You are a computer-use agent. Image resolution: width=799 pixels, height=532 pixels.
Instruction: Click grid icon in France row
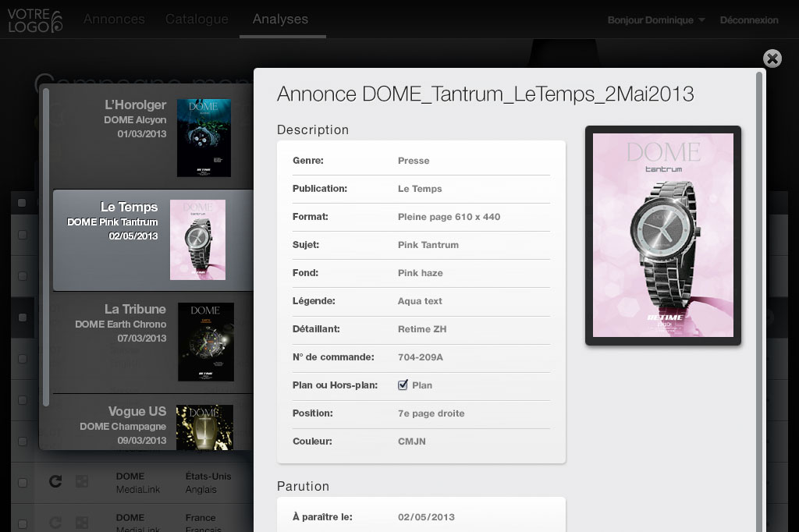tap(81, 523)
